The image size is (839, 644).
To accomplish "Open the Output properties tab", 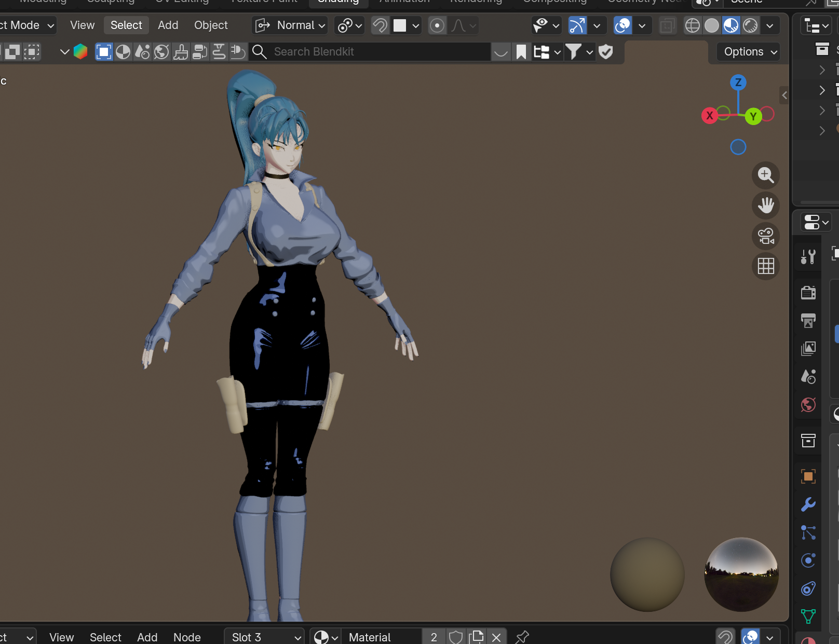I will 808,321.
